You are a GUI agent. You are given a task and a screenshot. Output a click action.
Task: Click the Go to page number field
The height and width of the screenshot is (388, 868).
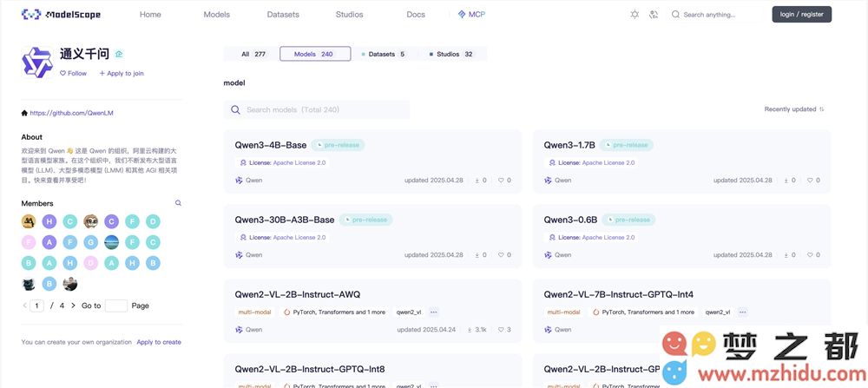(116, 306)
